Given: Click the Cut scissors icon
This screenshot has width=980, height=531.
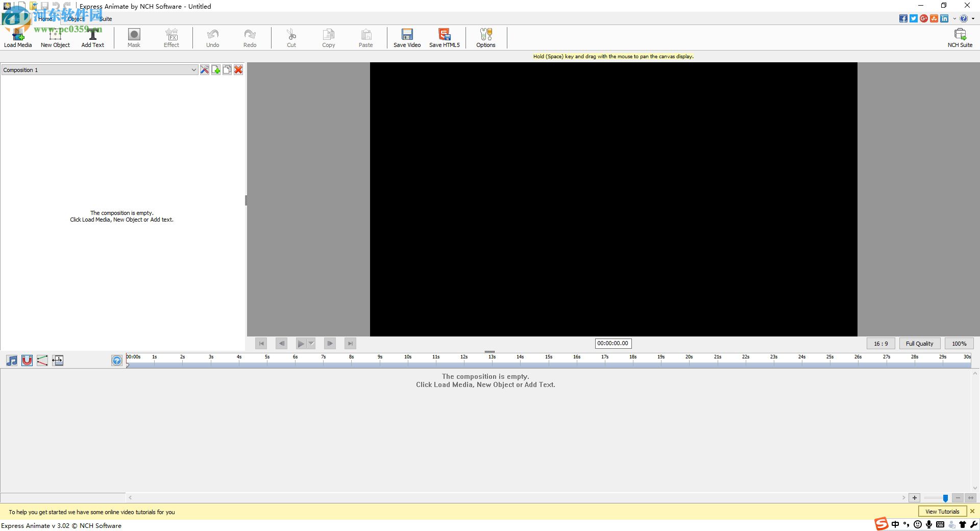Looking at the screenshot, I should click(291, 38).
